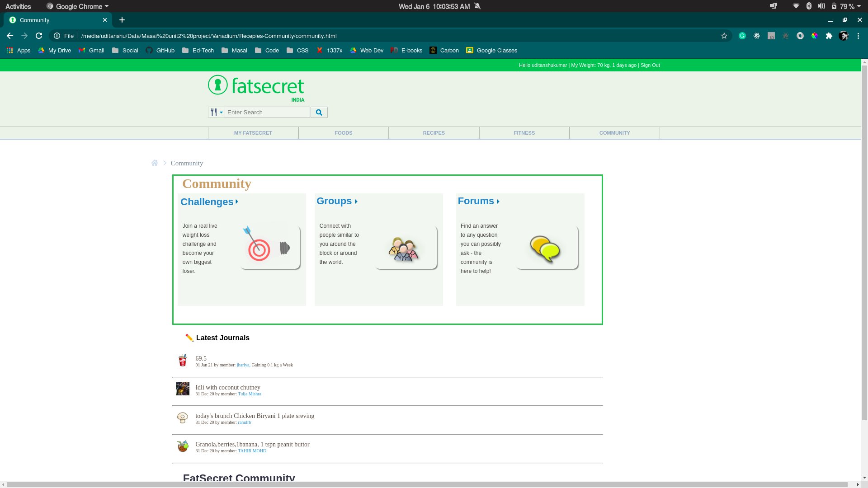
Task: Click the COMMUNITY menu item
Action: (x=615, y=132)
